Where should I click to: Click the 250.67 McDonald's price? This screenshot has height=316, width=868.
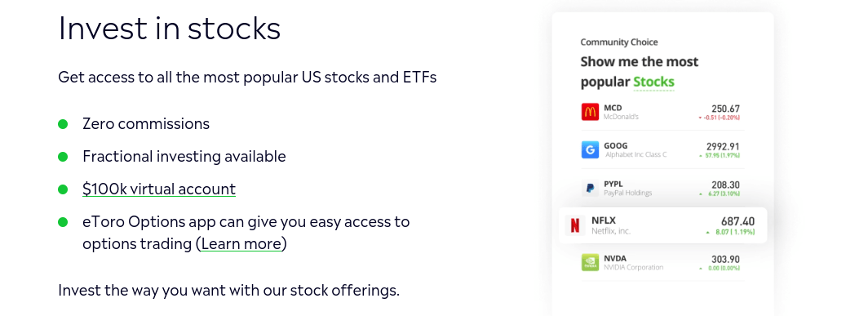coord(725,109)
